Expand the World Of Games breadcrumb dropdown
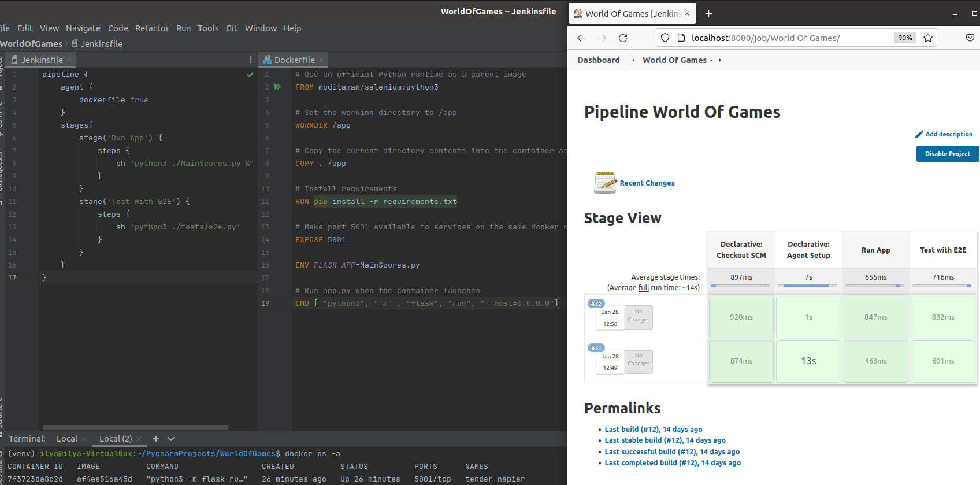This screenshot has height=485, width=980. point(711,60)
